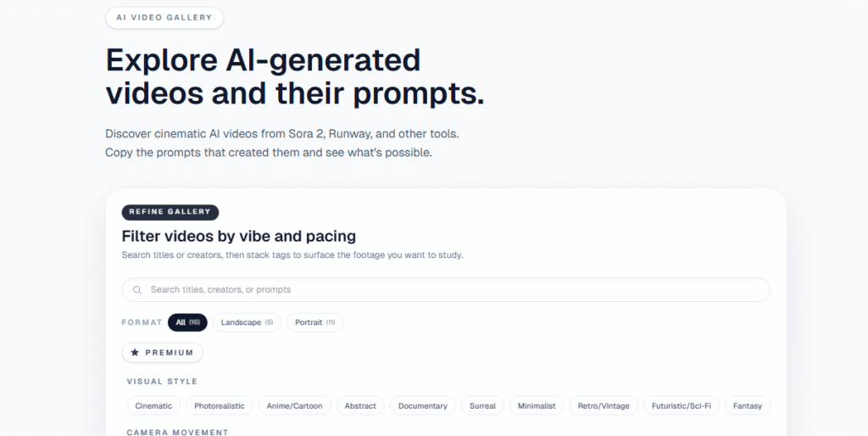This screenshot has width=868, height=436.
Task: Click the Camera Movement section heading
Action: point(177,432)
